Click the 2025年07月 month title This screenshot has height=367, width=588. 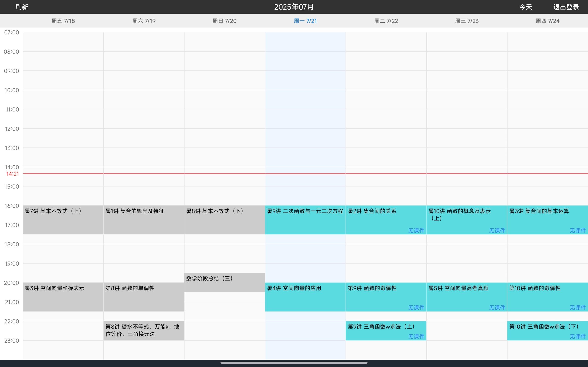[294, 7]
